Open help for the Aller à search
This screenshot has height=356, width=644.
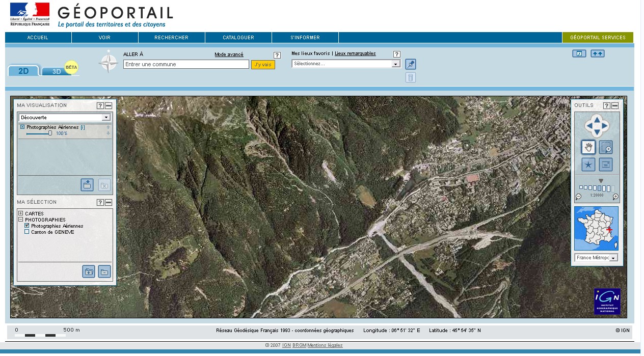[277, 55]
